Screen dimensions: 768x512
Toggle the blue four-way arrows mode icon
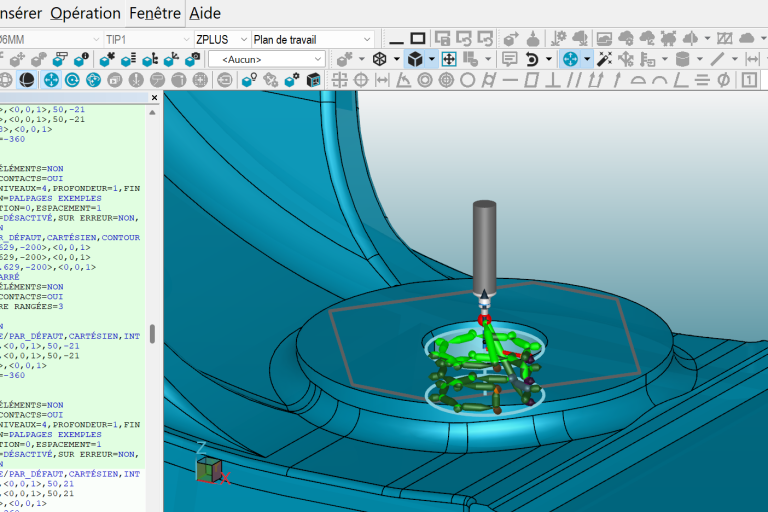[x=570, y=59]
